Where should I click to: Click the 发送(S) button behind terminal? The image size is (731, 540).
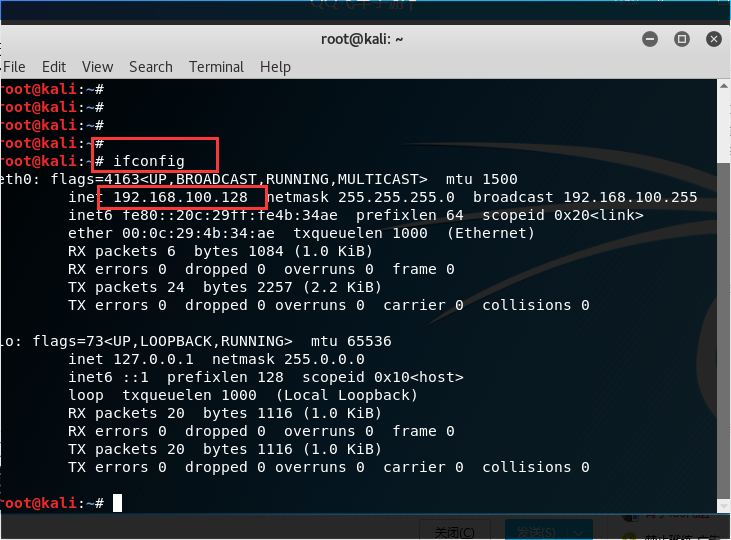(x=536, y=532)
